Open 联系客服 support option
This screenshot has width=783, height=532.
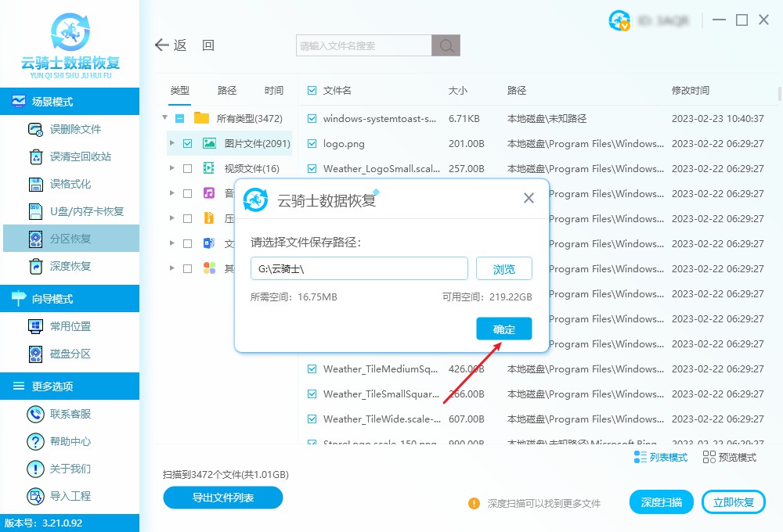pyautogui.click(x=70, y=413)
